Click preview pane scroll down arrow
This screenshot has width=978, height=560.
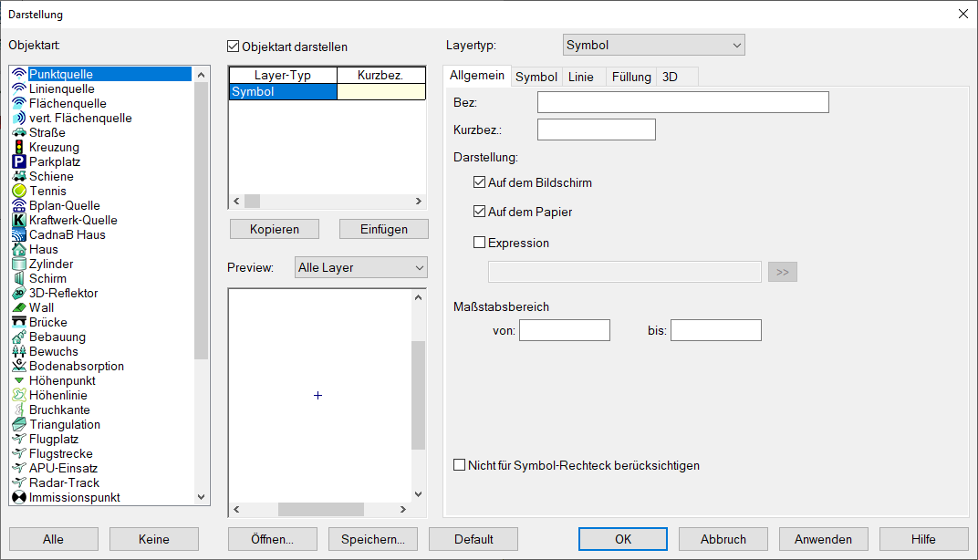tap(419, 494)
